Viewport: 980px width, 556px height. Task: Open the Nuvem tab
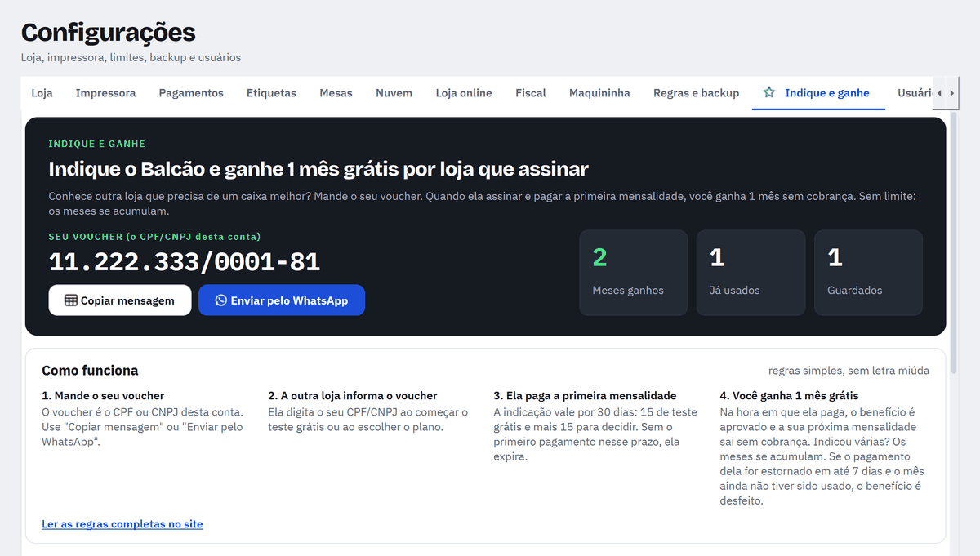tap(394, 93)
